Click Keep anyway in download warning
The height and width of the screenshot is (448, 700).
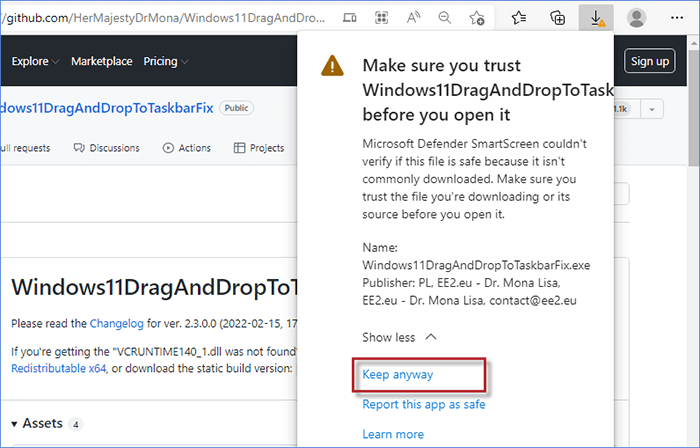click(x=398, y=374)
